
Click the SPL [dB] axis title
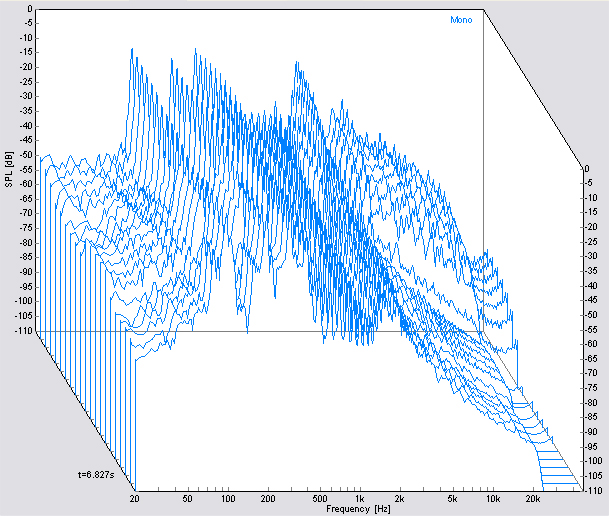click(9, 169)
